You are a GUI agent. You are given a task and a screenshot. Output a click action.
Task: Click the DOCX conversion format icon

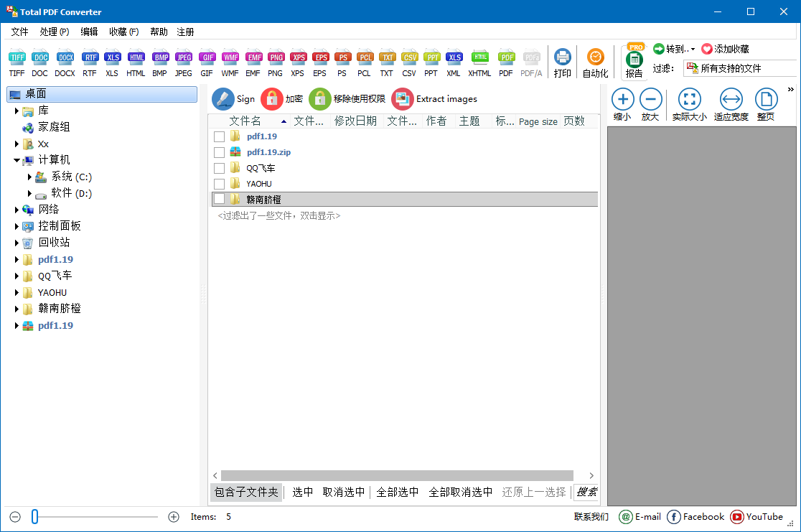click(x=65, y=58)
